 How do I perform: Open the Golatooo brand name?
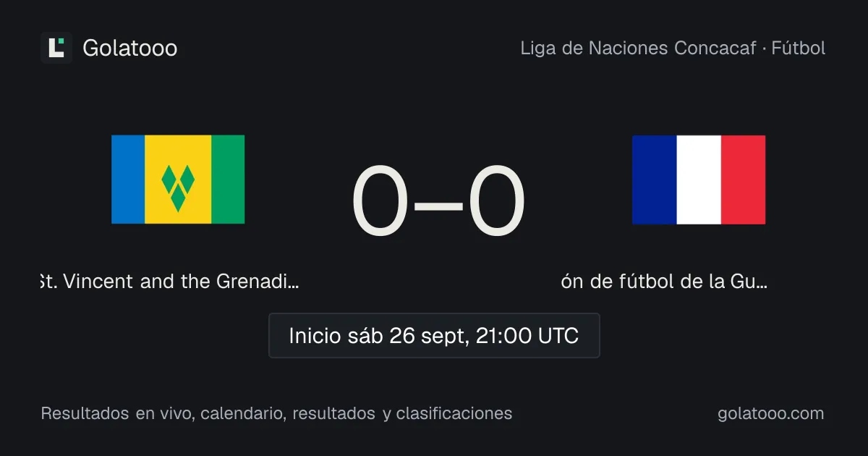(130, 48)
